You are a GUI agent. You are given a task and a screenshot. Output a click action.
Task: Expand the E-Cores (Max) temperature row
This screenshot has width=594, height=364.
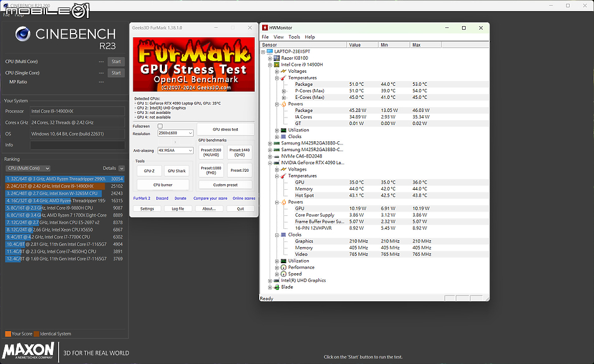284,98
